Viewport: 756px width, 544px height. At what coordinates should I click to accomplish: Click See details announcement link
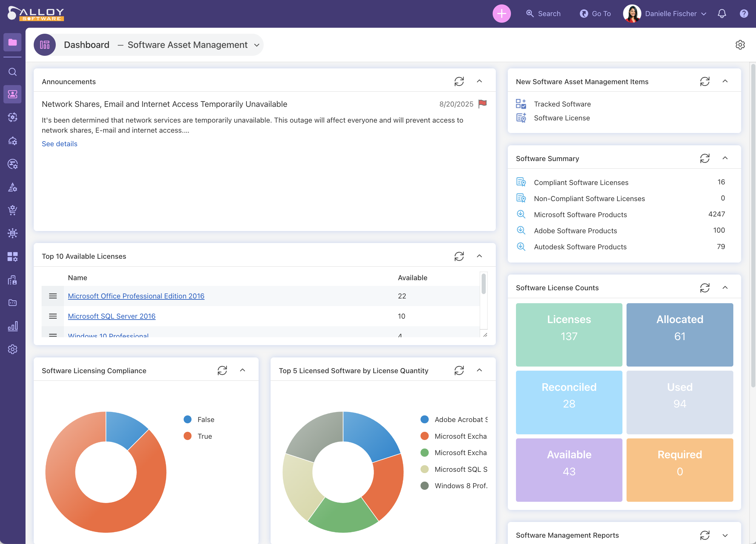(59, 144)
